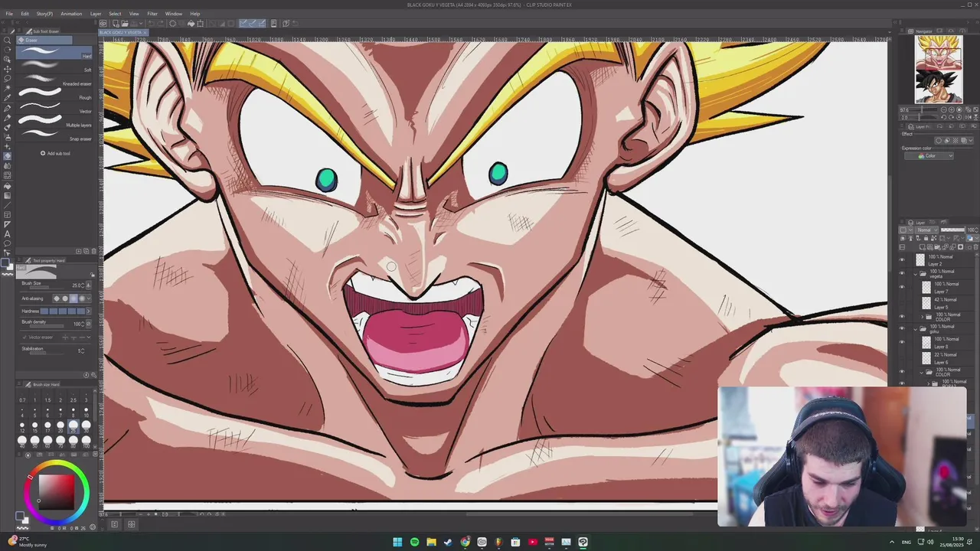
Task: Click the Brush Size slider
Action: tap(46, 288)
